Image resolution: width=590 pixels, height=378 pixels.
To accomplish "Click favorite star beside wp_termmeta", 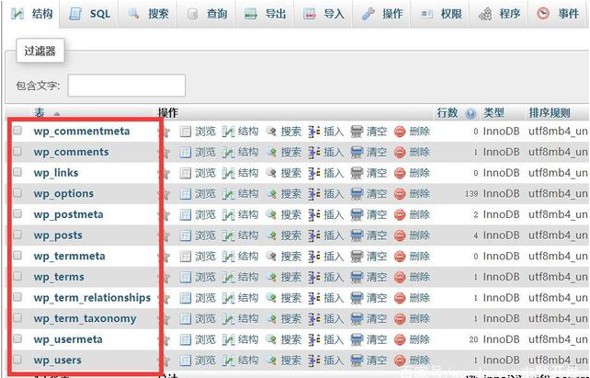I will [x=165, y=257].
